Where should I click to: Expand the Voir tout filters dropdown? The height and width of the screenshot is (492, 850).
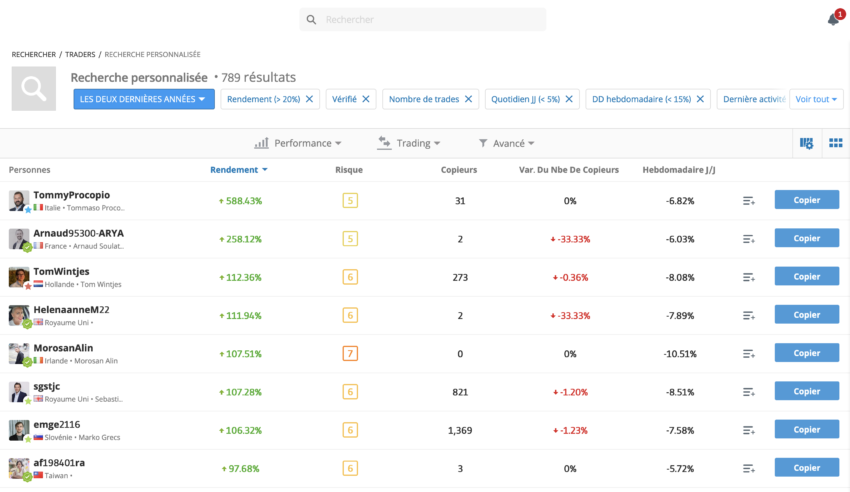[x=816, y=99]
